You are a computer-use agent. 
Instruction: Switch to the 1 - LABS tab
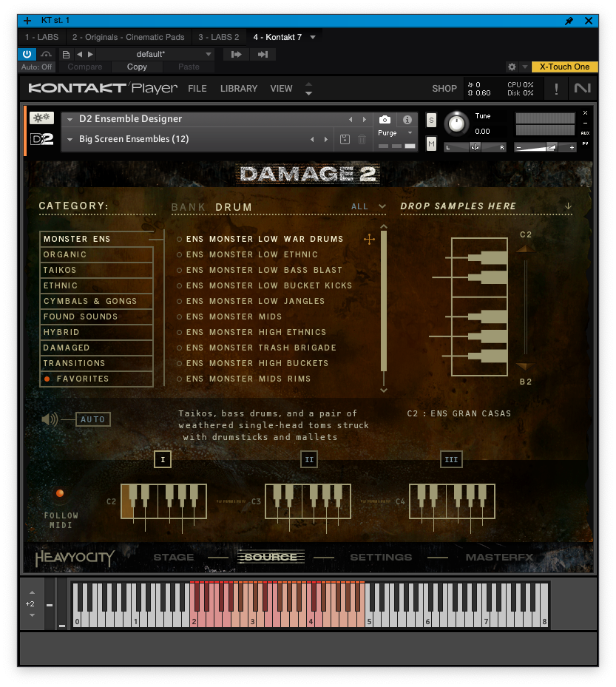coord(41,37)
